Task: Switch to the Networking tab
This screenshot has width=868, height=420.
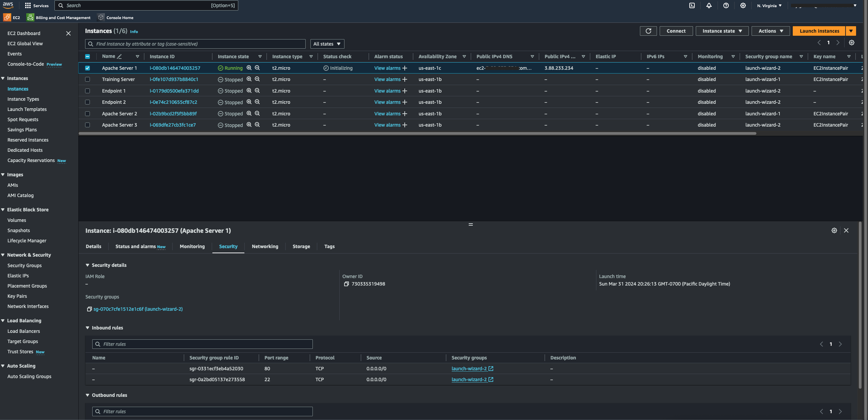Action: 265,246
